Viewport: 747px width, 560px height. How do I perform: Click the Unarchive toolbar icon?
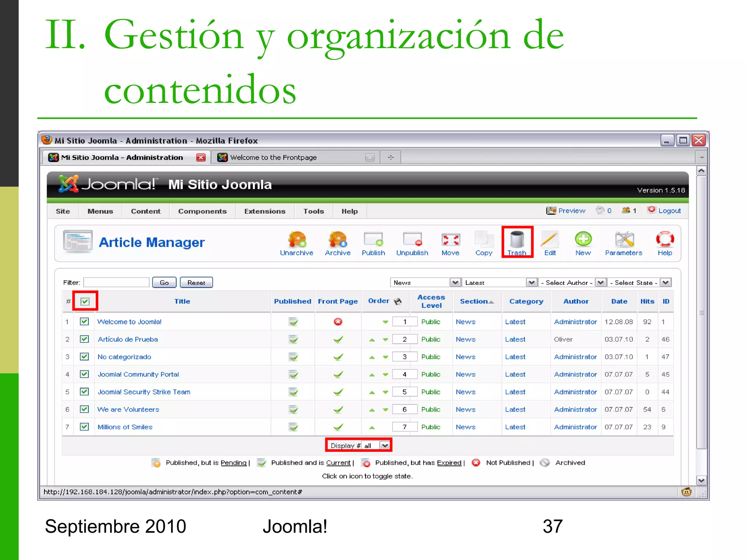click(x=297, y=243)
